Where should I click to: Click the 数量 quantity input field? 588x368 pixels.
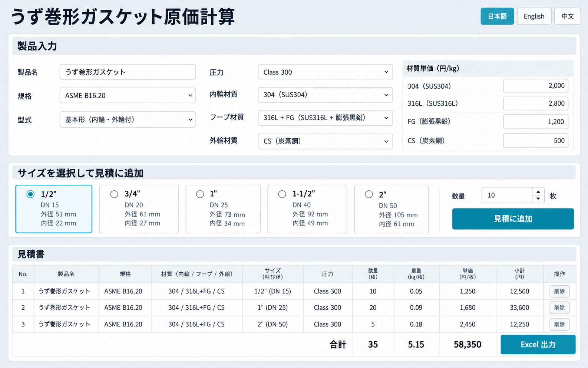coord(507,195)
